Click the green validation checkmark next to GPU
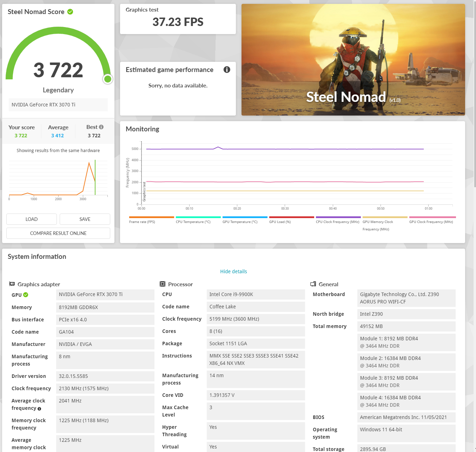The image size is (476, 452). (26, 295)
